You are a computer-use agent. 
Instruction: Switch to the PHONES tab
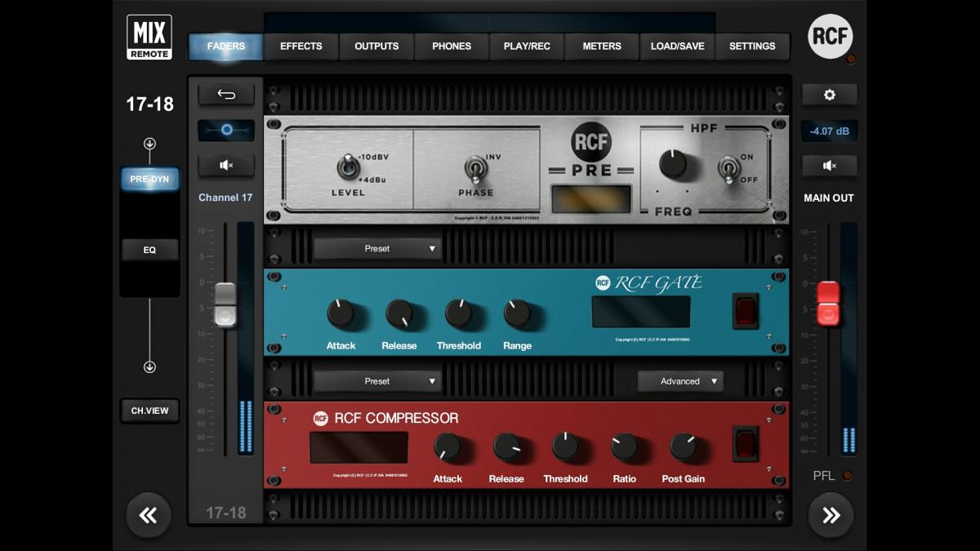coord(452,47)
